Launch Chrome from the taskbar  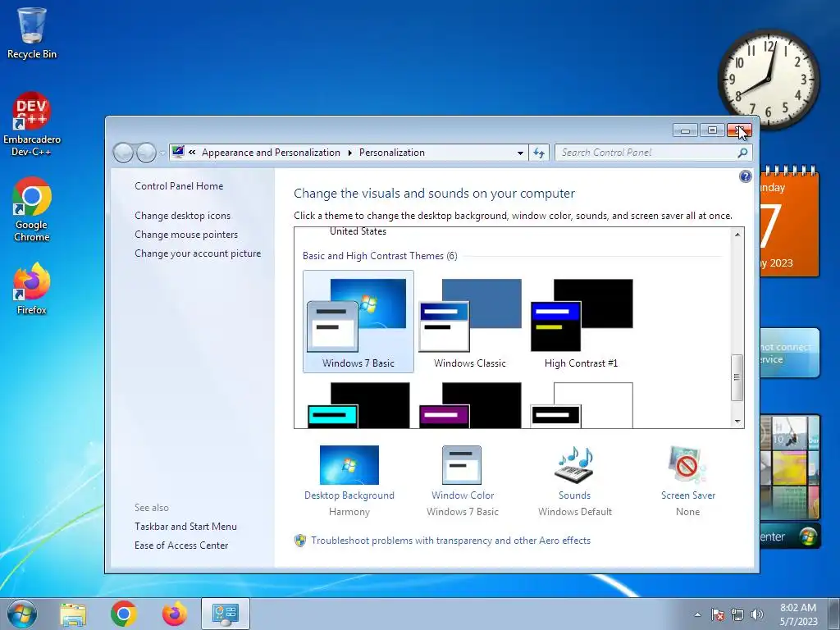tap(124, 614)
